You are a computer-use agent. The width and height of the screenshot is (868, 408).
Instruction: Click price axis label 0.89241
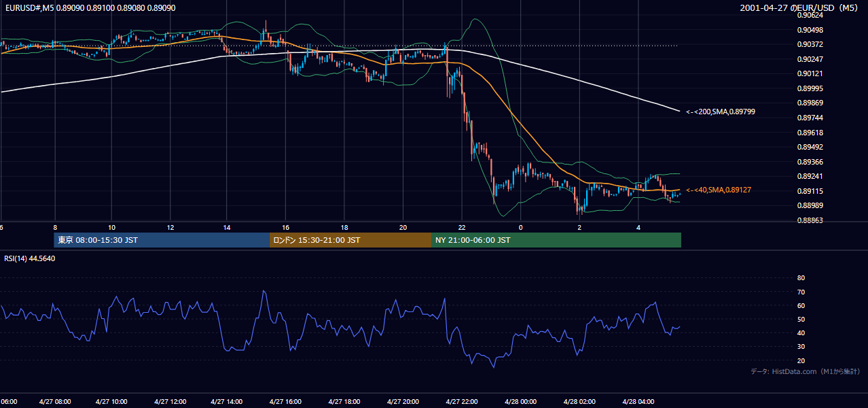click(811, 176)
